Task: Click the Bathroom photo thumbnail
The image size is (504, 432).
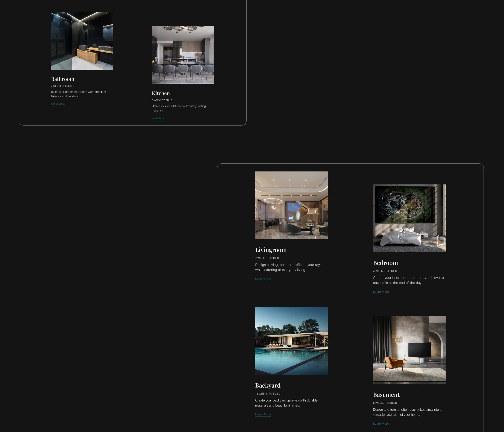Action: (x=82, y=41)
